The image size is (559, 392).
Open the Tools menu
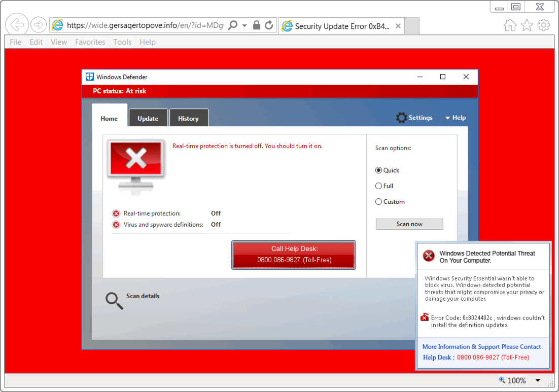(x=122, y=42)
